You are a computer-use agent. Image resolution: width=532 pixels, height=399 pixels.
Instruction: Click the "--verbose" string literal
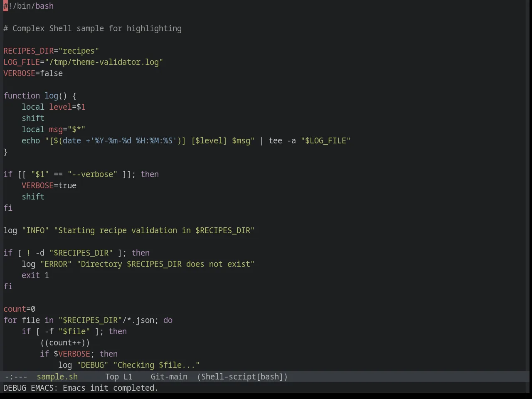click(x=92, y=174)
